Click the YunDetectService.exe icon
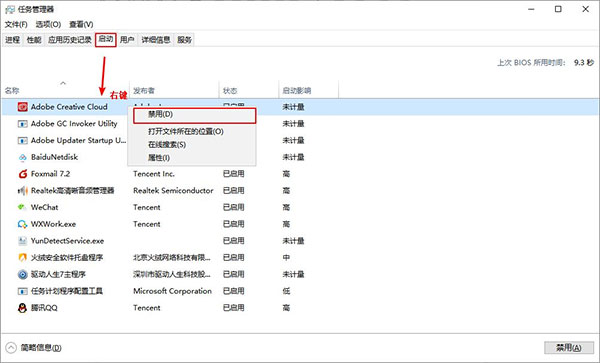 [x=23, y=241]
